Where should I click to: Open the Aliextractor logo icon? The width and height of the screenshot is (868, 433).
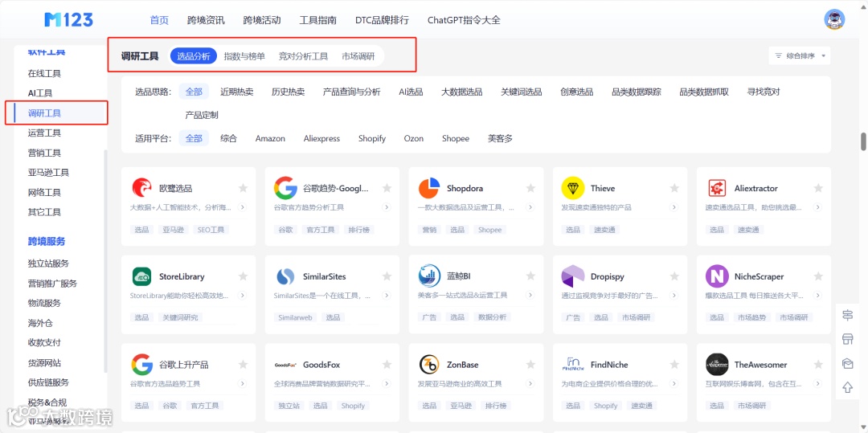pyautogui.click(x=717, y=188)
